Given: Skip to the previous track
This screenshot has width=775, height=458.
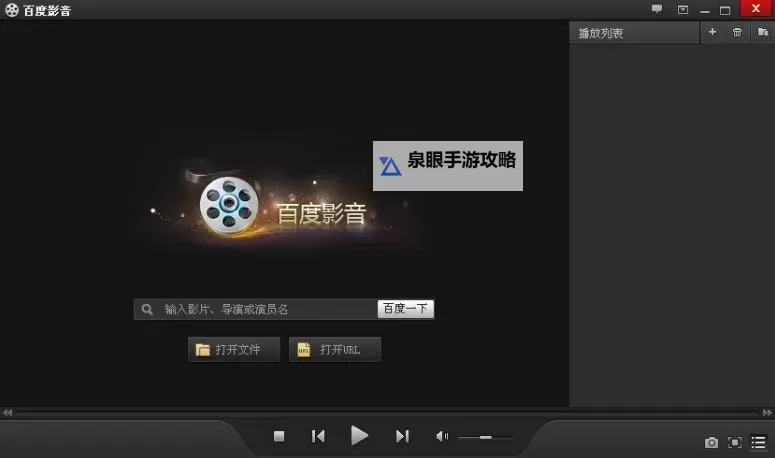Looking at the screenshot, I should [x=318, y=436].
